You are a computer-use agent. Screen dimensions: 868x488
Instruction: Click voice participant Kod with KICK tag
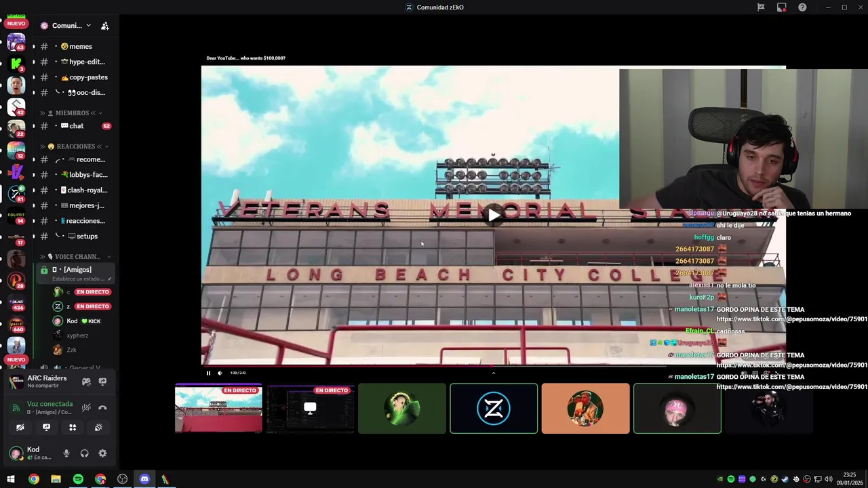pos(77,321)
